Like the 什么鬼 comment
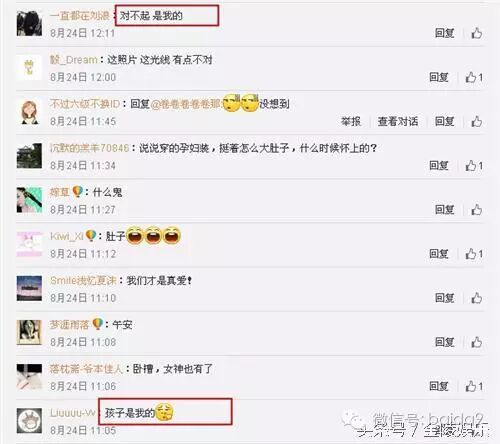 tap(477, 210)
